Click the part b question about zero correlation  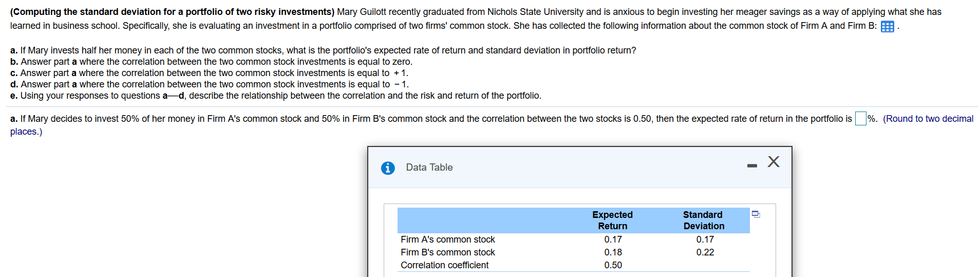211,62
